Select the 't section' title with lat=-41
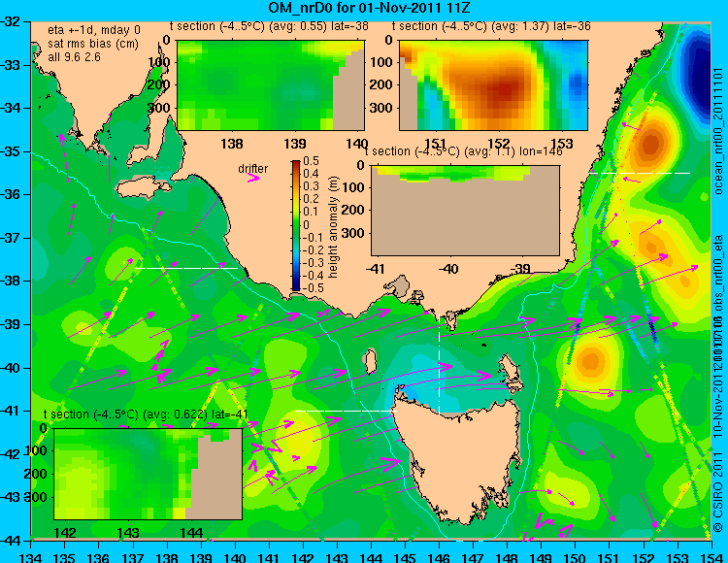The image size is (728, 563). pyautogui.click(x=146, y=414)
